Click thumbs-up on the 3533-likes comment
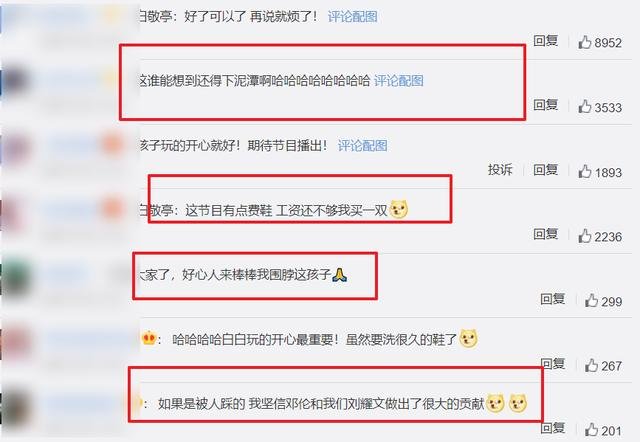This screenshot has width=640, height=442. click(x=584, y=107)
